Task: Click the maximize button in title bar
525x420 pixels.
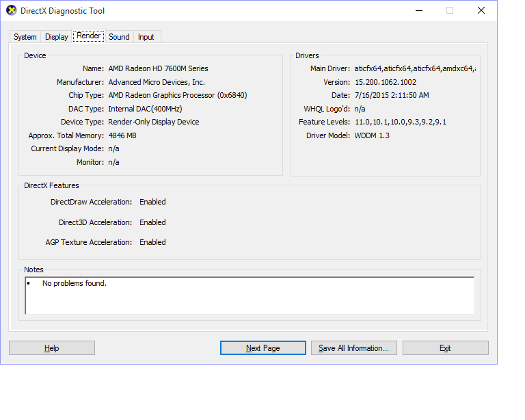Action: 450,11
